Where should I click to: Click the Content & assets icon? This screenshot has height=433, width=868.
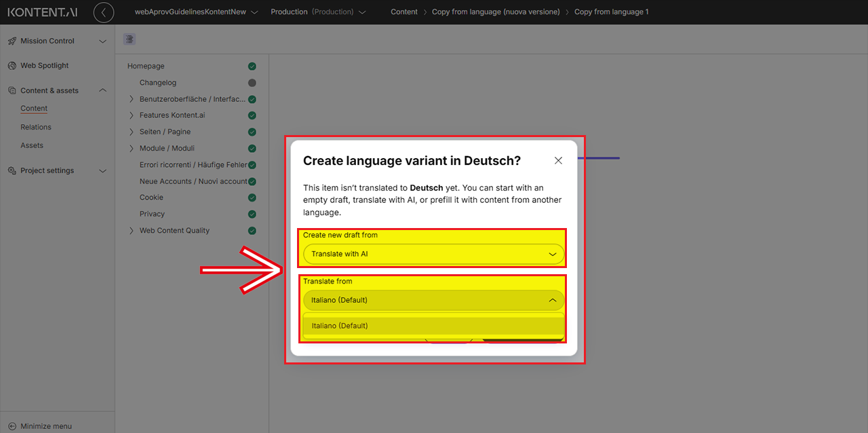point(12,91)
